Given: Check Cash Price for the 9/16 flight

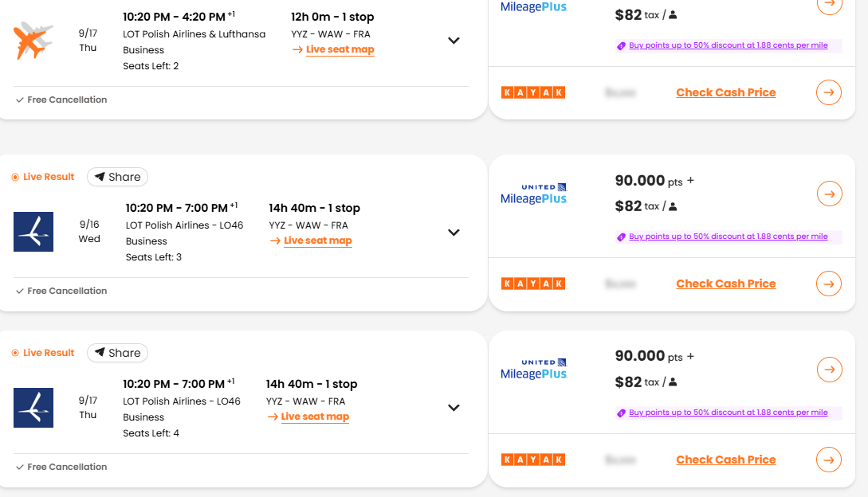Looking at the screenshot, I should point(725,284).
